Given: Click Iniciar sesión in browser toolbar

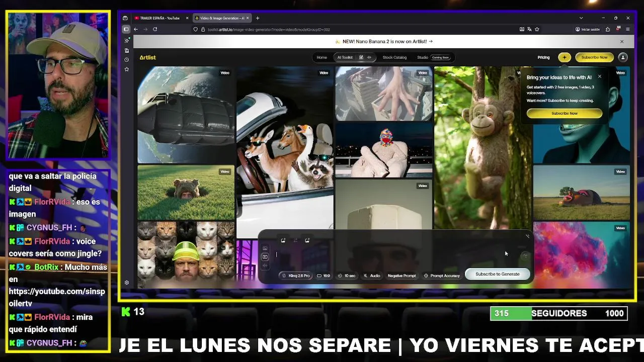Looking at the screenshot, I should tap(588, 29).
